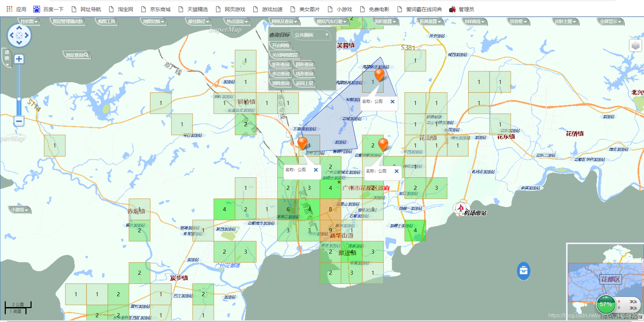
Task: Open the 百度一下 bookmark
Action: 49,9
